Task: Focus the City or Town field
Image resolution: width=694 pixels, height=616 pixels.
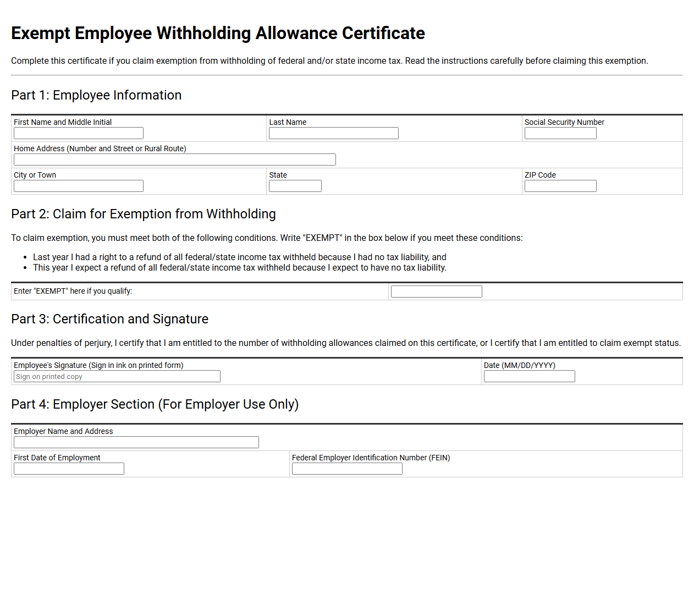Action: (x=79, y=186)
